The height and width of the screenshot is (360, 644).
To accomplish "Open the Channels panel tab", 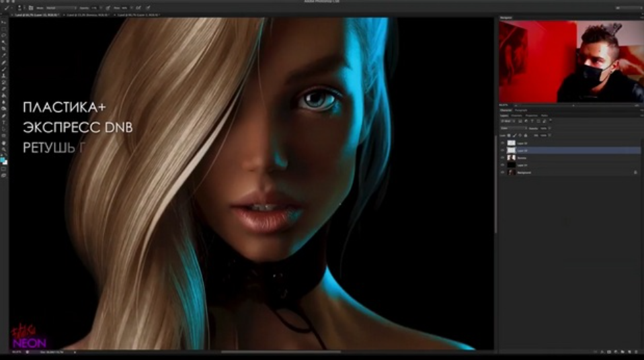I will click(x=517, y=116).
